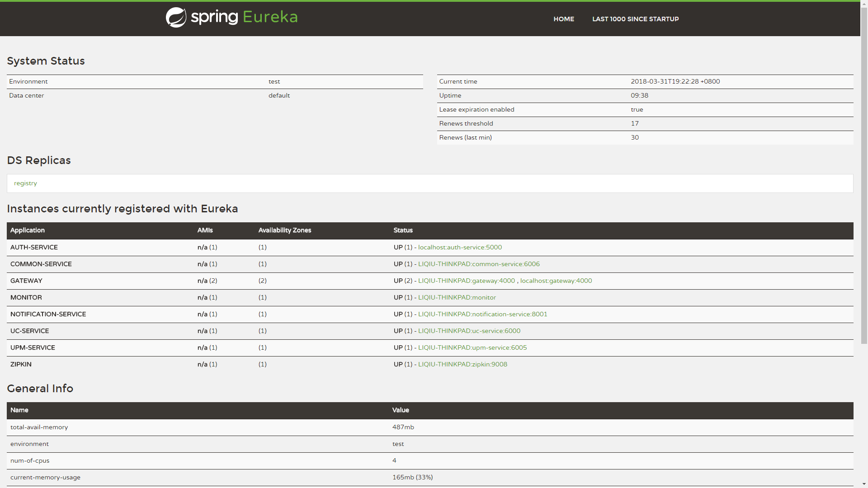The image size is (868, 488).
Task: Click scrollbar down arrow at bottom right
Action: coord(864,484)
